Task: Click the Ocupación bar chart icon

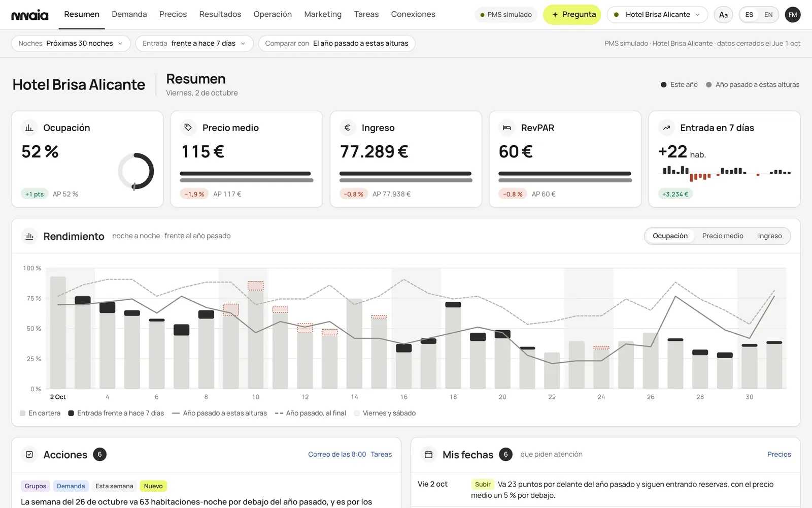Action: tap(29, 128)
